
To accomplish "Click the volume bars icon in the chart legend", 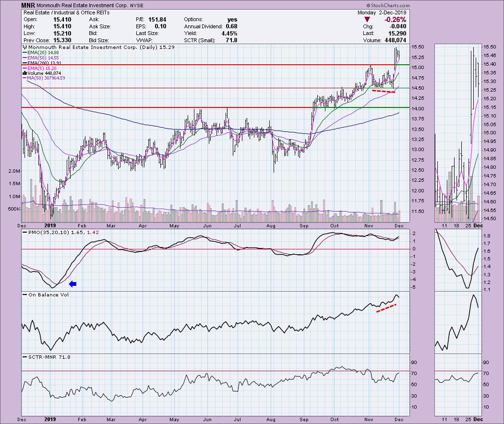I will click(x=24, y=73).
